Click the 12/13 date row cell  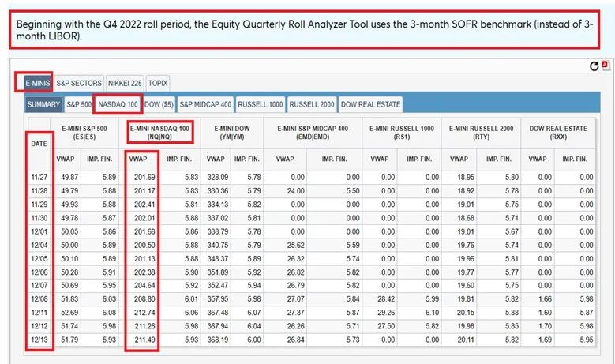pos(39,340)
